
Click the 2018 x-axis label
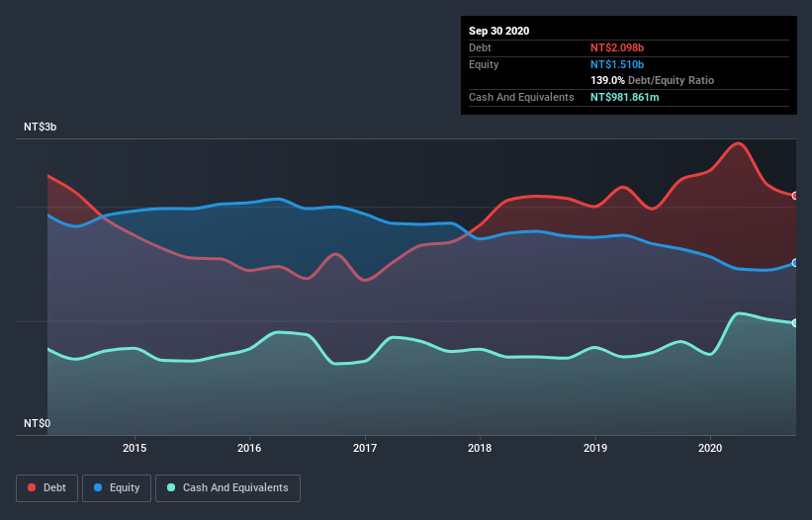pos(480,448)
